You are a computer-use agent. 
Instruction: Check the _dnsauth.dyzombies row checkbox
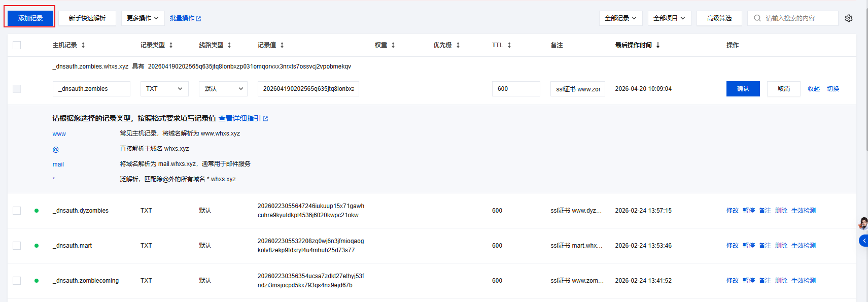(17, 211)
